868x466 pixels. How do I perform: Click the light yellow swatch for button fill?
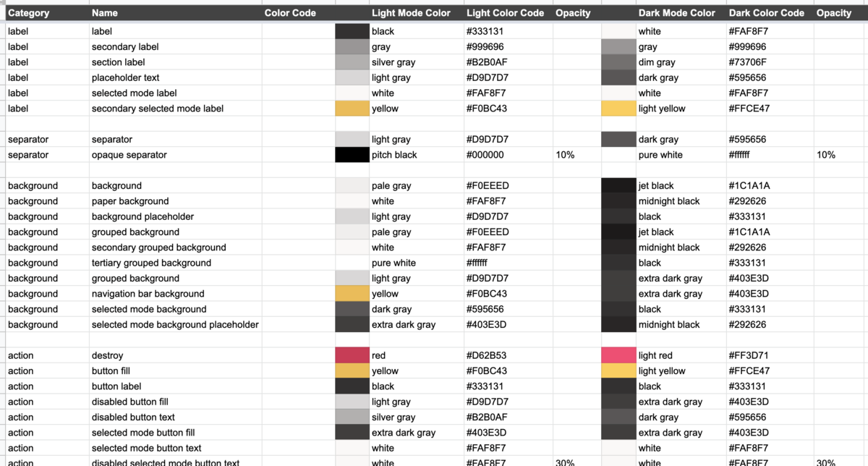click(618, 371)
